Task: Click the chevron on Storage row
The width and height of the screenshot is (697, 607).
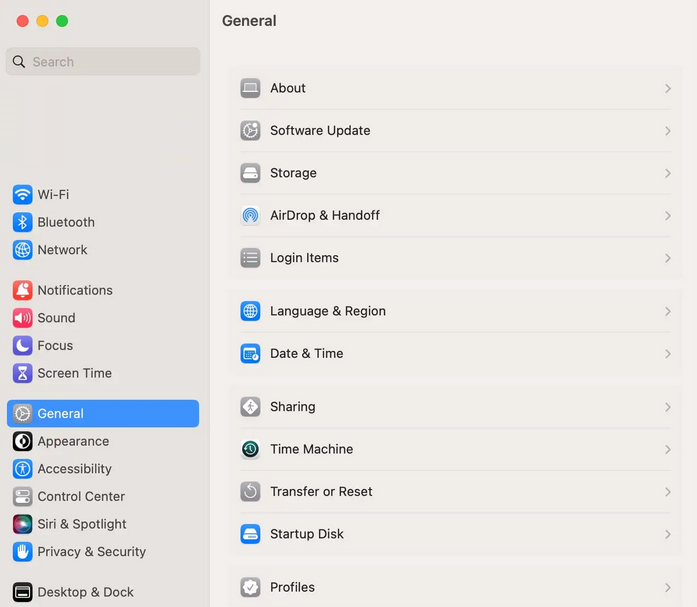Action: pos(668,173)
